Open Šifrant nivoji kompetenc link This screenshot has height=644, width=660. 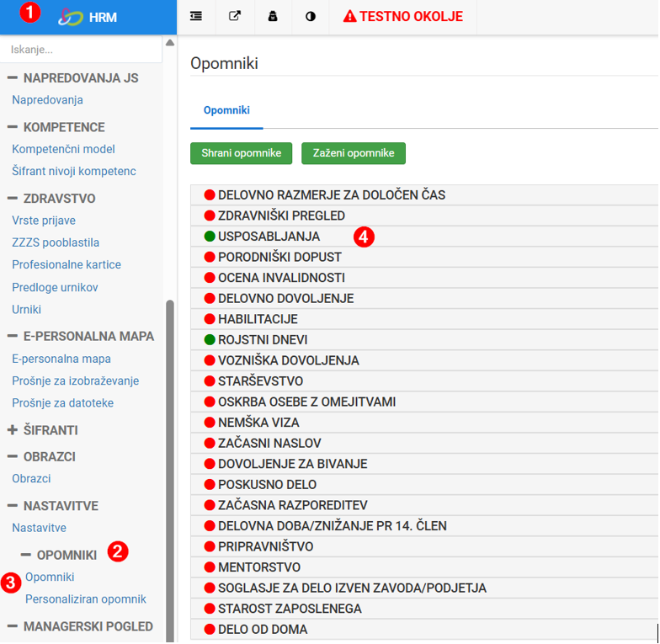coord(74,172)
